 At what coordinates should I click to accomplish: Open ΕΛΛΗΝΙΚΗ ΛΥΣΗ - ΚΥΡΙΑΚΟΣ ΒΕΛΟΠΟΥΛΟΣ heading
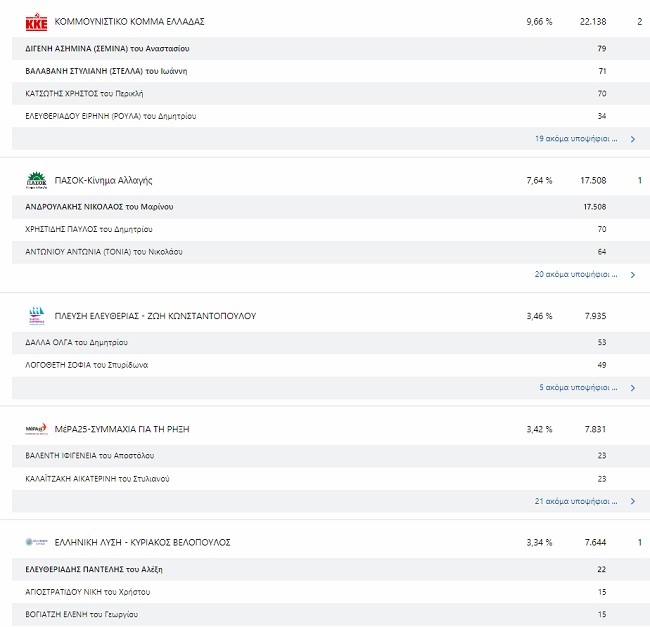(142, 542)
